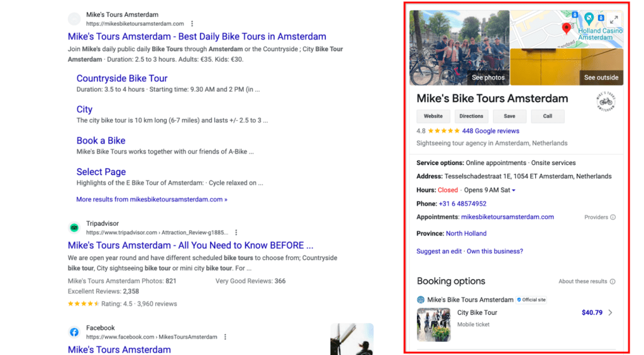This screenshot has width=644, height=355.
Task: Click More results from mikesbiketoursamsterdam.com
Action: [x=152, y=200]
